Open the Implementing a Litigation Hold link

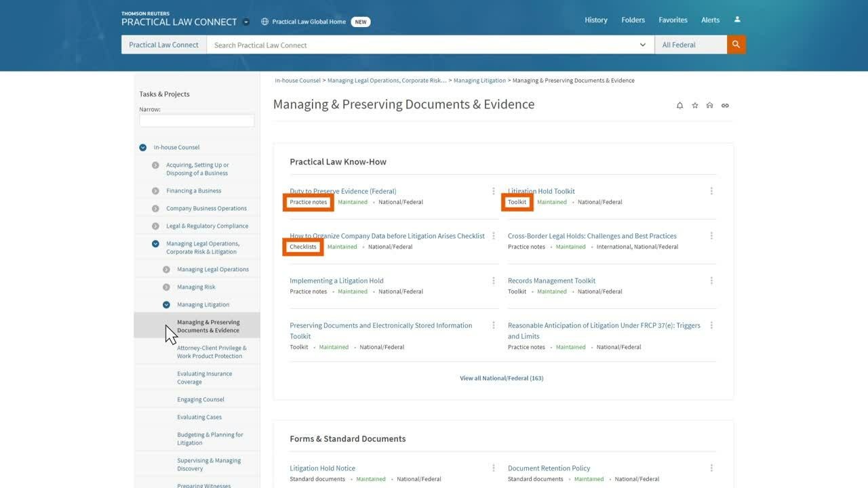pyautogui.click(x=336, y=281)
